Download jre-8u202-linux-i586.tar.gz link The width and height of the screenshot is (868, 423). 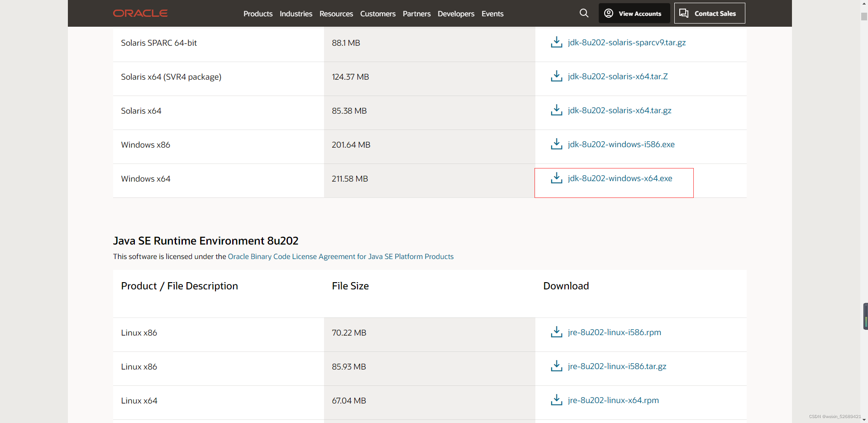[x=617, y=366]
